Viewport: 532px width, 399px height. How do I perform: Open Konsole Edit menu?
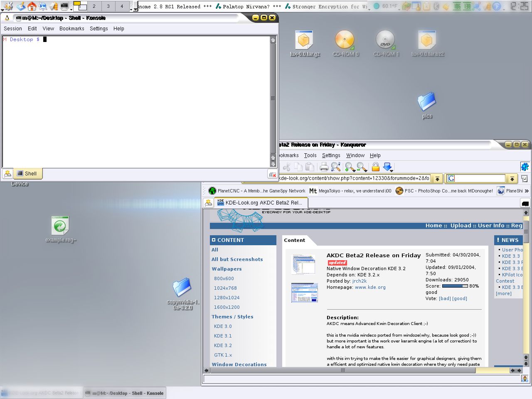point(32,29)
